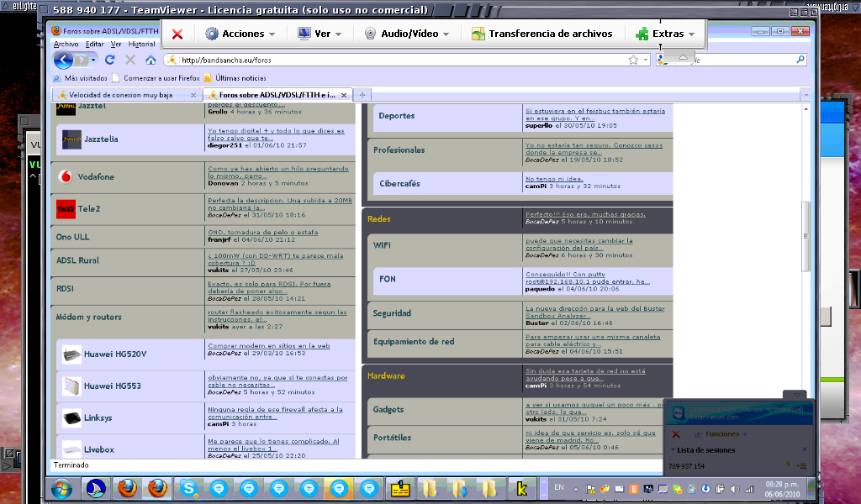Open the Archivo menu in Firefox
Image resolution: width=861 pixels, height=504 pixels.
pos(66,44)
